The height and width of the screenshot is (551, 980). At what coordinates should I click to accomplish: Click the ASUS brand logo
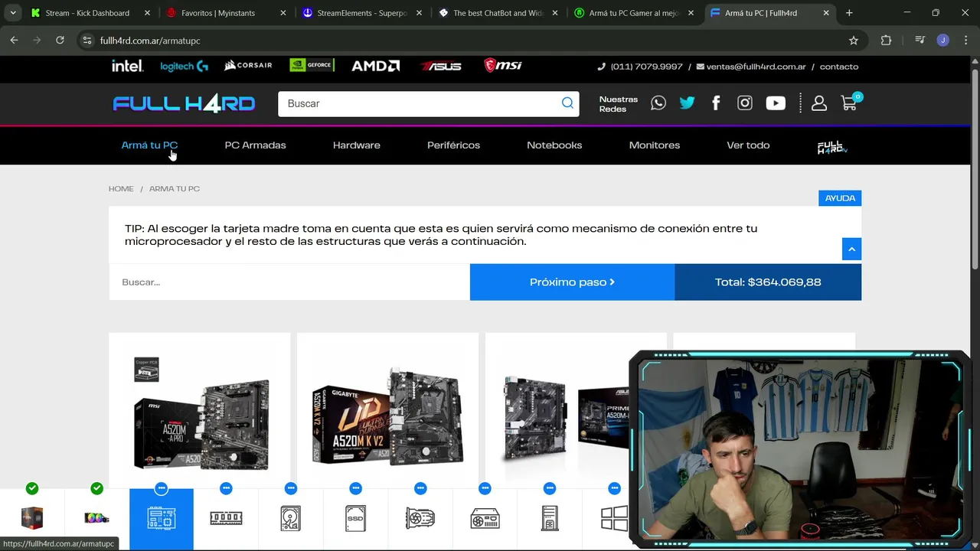coord(441,67)
